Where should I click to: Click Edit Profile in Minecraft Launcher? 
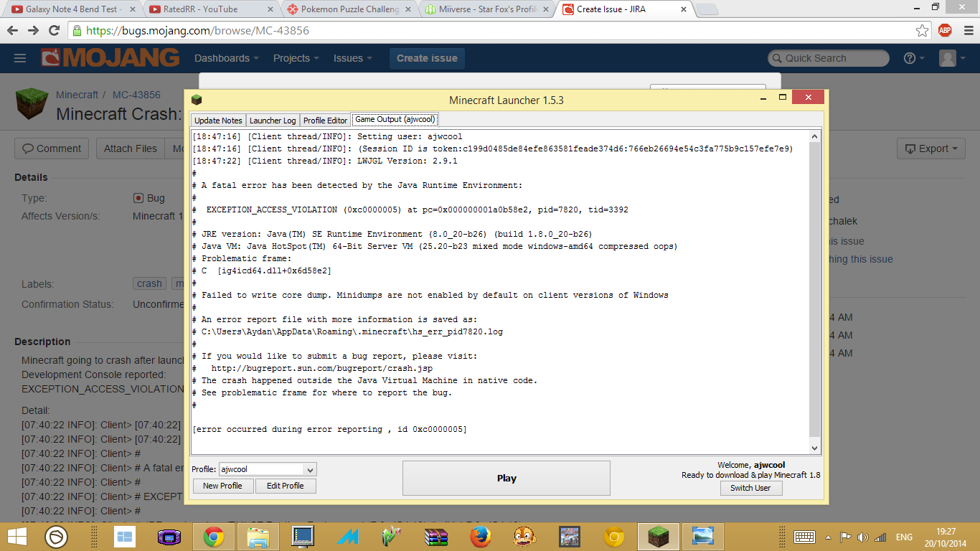coord(286,486)
